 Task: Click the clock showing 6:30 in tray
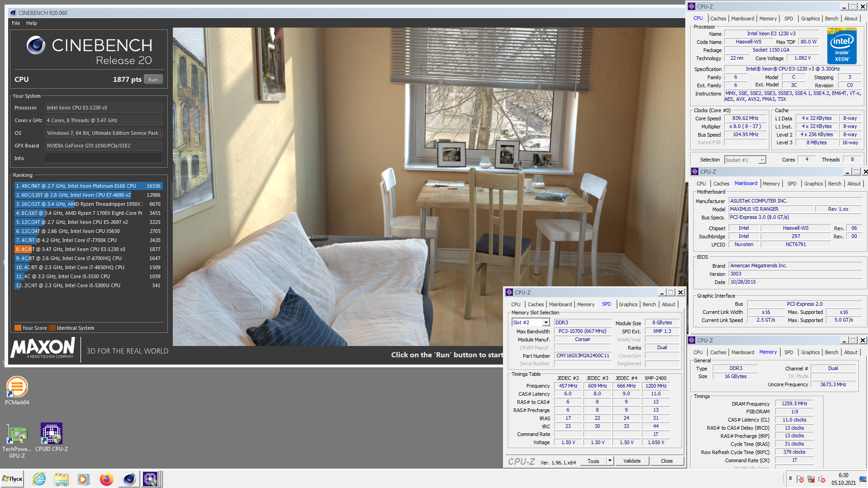(843, 475)
